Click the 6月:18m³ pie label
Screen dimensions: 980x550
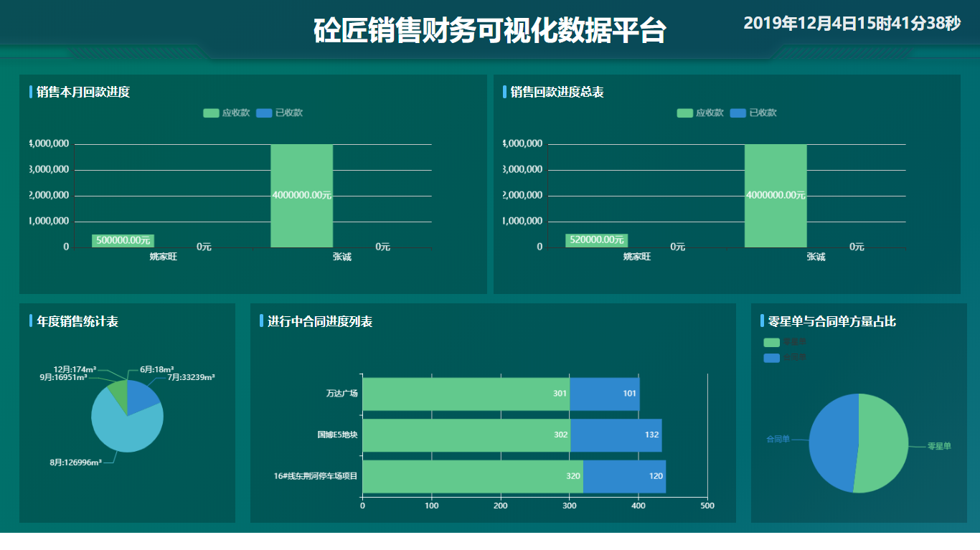(156, 369)
